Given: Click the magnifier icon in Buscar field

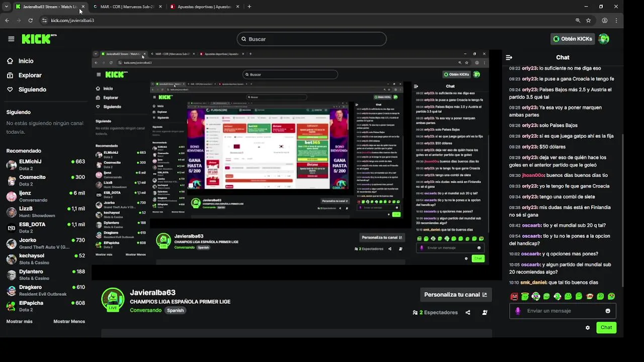Looking at the screenshot, I should tap(244, 39).
